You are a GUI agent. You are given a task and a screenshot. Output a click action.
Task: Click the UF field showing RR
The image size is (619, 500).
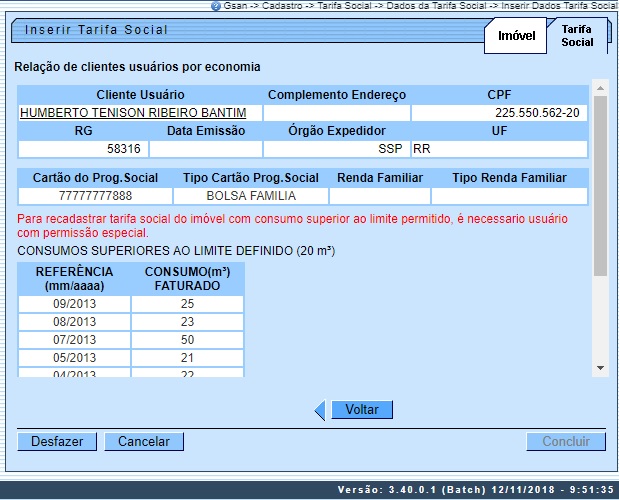499,148
